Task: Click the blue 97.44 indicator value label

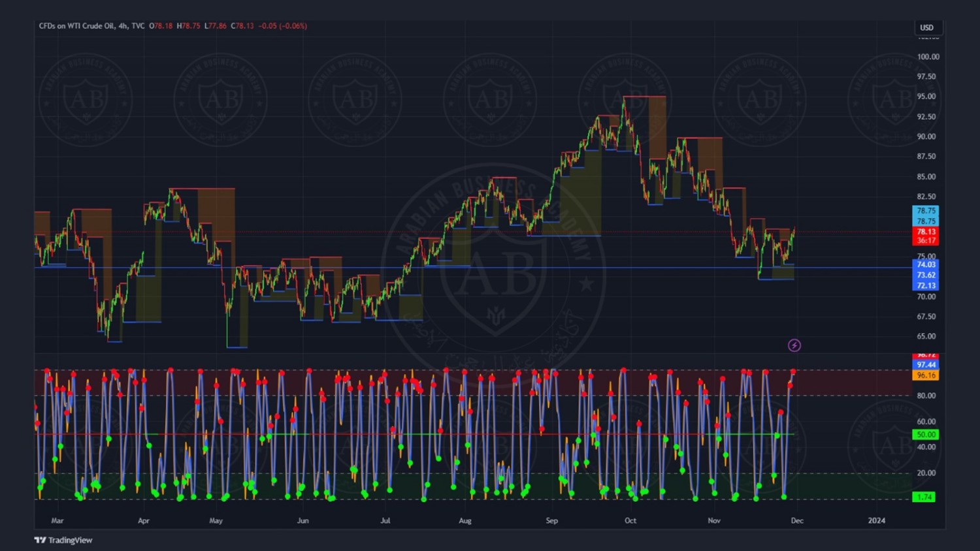Action: (x=925, y=365)
